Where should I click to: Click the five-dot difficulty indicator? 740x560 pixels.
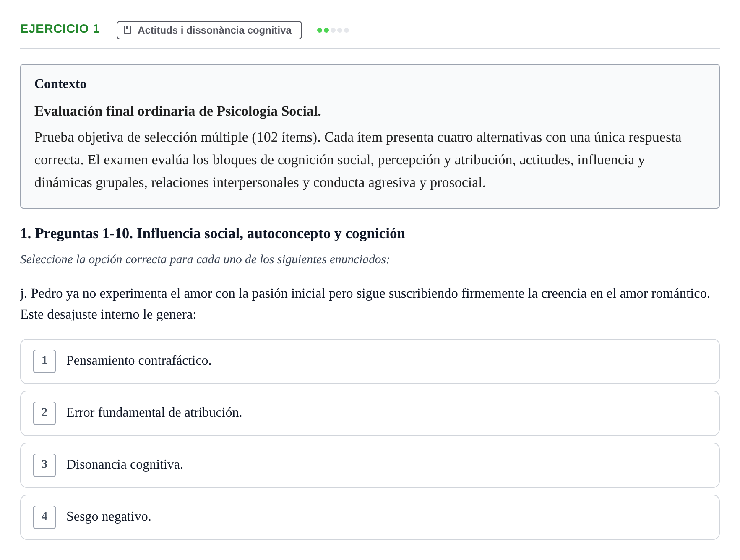333,30
